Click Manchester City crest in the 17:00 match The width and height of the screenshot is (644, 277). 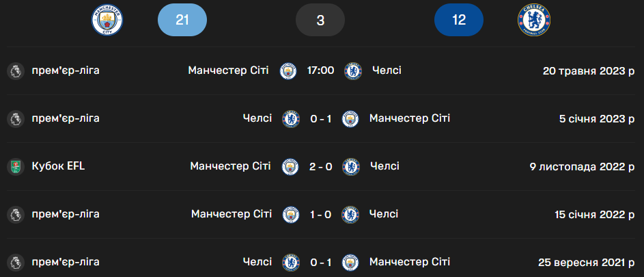click(x=289, y=70)
